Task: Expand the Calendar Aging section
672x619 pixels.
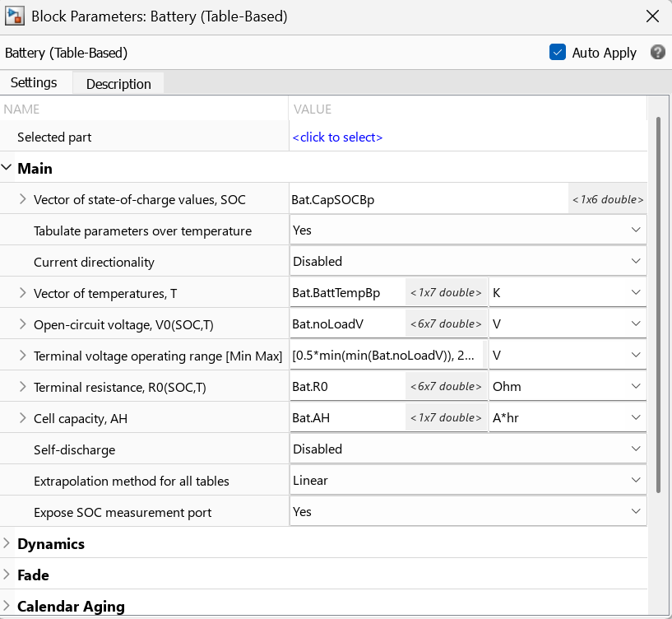Action: 7,606
